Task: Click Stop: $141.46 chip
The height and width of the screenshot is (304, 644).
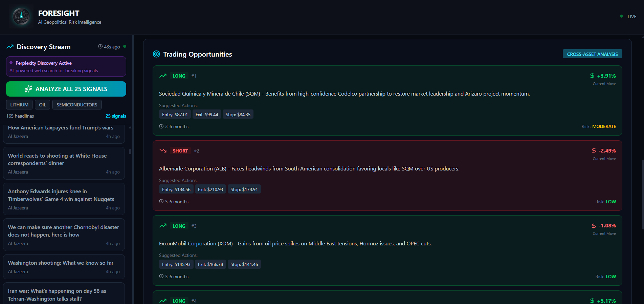Action: [x=244, y=264]
